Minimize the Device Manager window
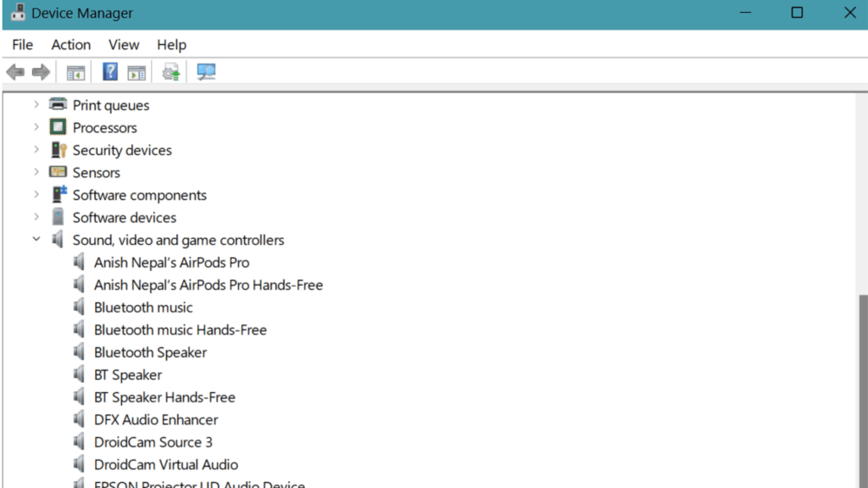The image size is (868, 488). tap(746, 12)
